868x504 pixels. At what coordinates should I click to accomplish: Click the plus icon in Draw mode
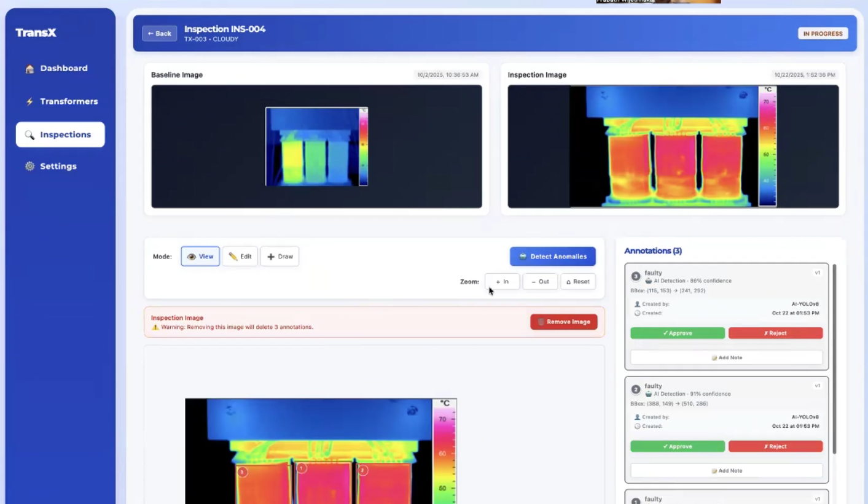(271, 257)
